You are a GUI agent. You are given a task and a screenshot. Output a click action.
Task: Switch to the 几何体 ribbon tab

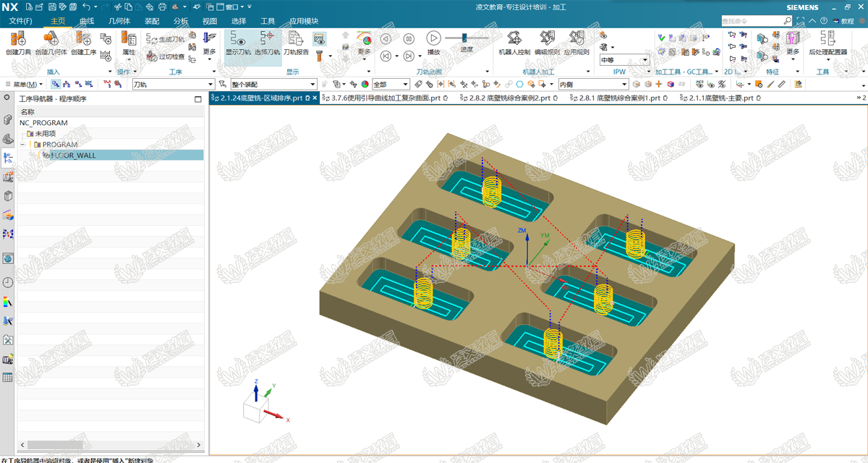click(119, 21)
